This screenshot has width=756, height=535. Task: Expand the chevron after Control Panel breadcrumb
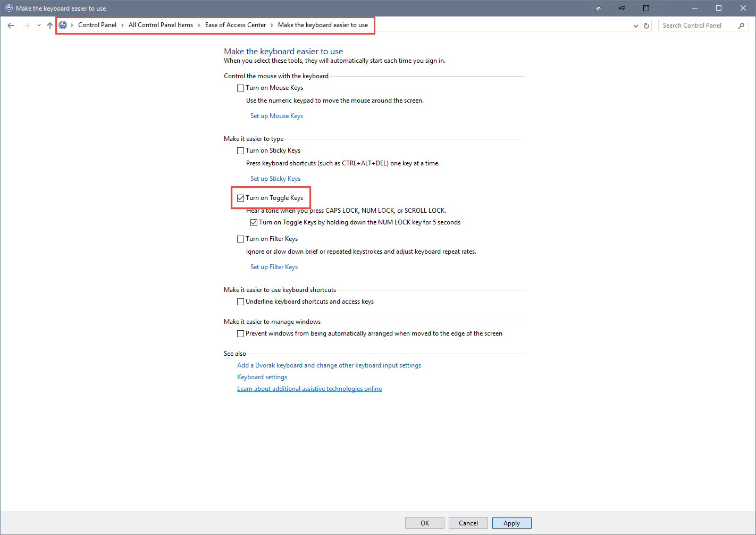(122, 25)
